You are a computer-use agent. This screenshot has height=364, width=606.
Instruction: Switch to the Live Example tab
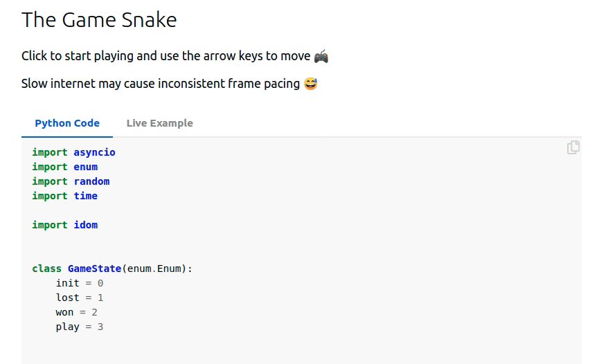pos(159,123)
